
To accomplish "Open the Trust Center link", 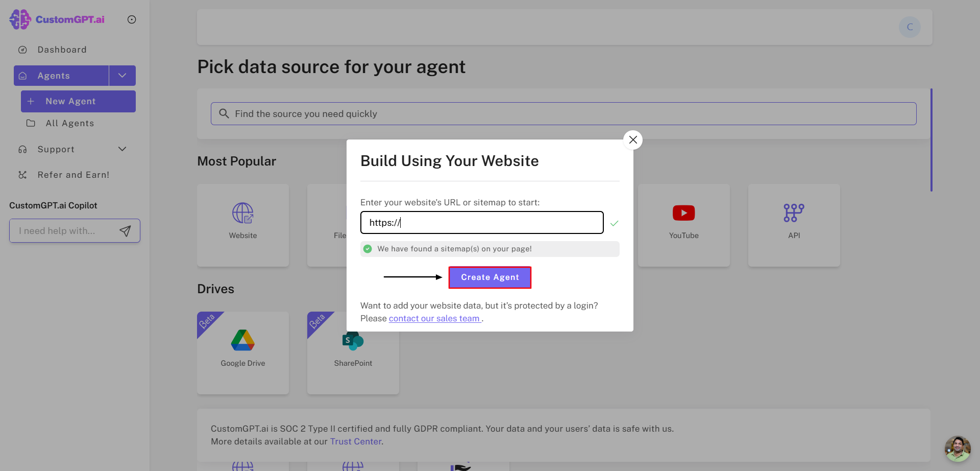I will (x=356, y=441).
